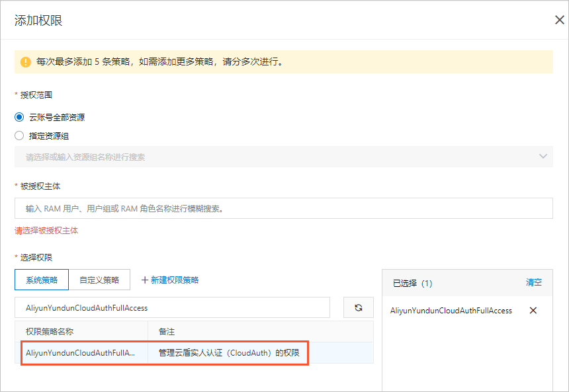This screenshot has height=392, width=569.
Task: Click the yellow warning icon in the notice bar
Action: point(25,61)
